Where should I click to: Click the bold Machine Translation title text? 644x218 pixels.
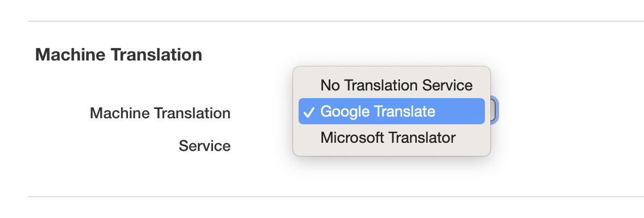click(118, 55)
